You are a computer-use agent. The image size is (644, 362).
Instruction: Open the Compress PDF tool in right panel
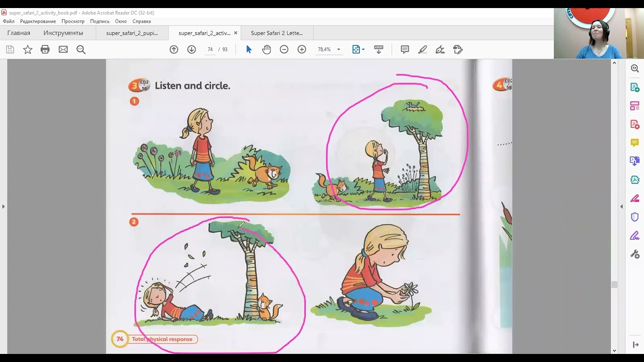click(x=635, y=180)
